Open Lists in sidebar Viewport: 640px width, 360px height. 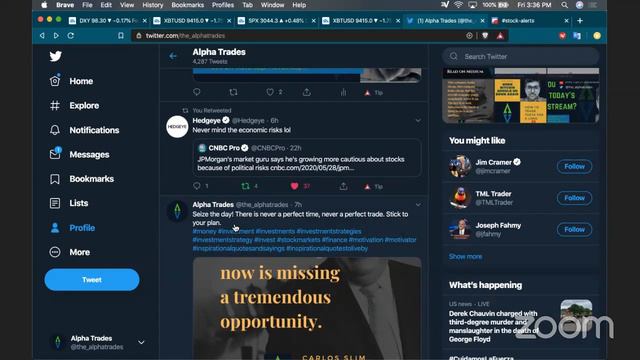pyautogui.click(x=69, y=203)
